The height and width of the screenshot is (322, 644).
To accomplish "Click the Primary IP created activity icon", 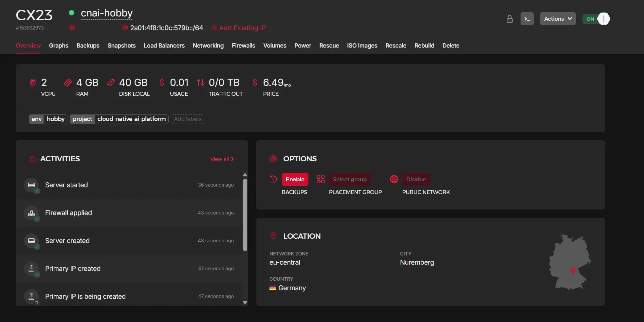I will coord(31,269).
